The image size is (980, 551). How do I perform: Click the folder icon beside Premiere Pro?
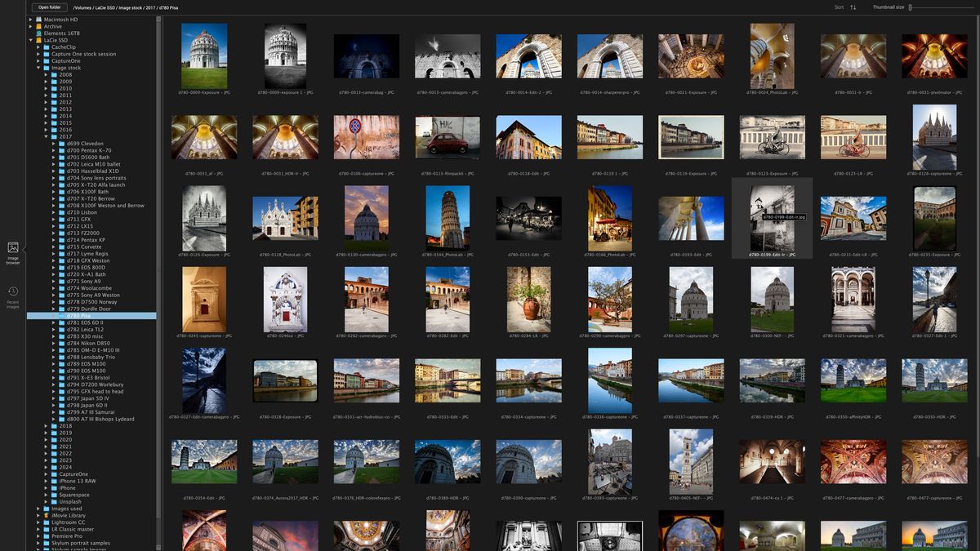tap(47, 536)
